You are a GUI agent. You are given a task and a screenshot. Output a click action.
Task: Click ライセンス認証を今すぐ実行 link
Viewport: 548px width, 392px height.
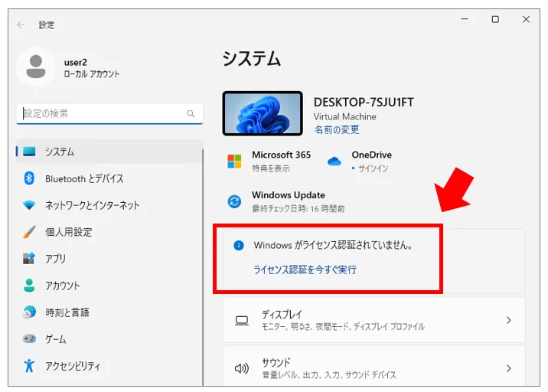[305, 269]
